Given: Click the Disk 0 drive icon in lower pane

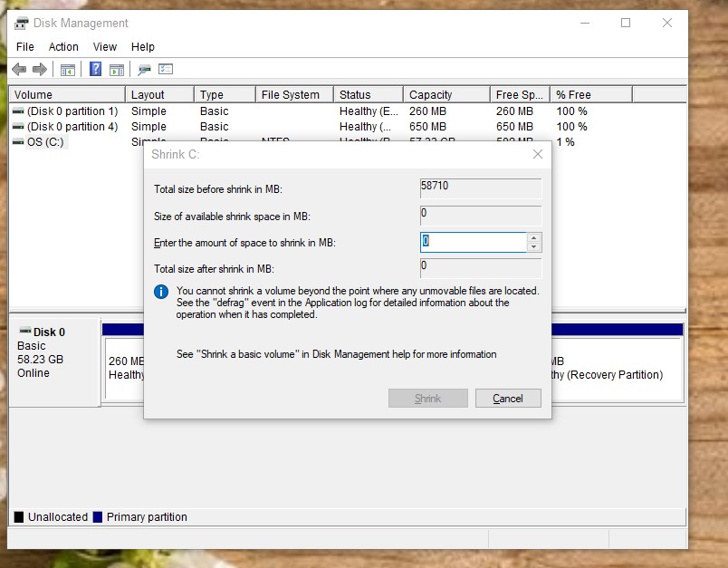Looking at the screenshot, I should [x=25, y=331].
